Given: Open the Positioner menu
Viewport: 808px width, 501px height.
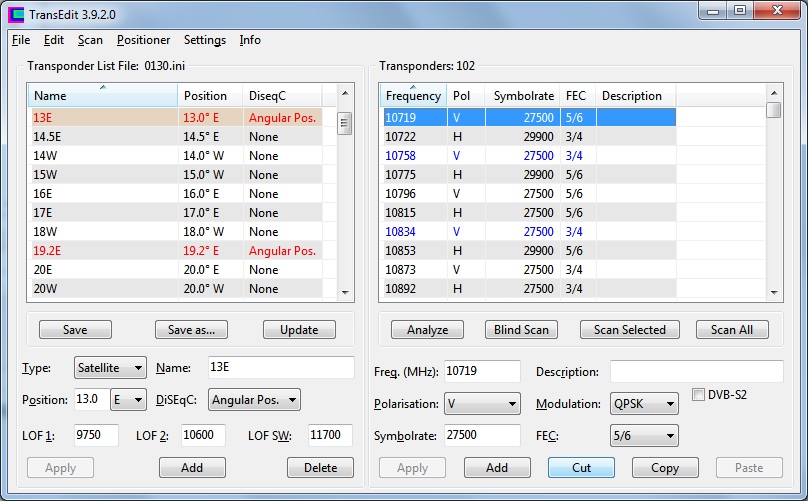Looking at the screenshot, I should coord(143,40).
